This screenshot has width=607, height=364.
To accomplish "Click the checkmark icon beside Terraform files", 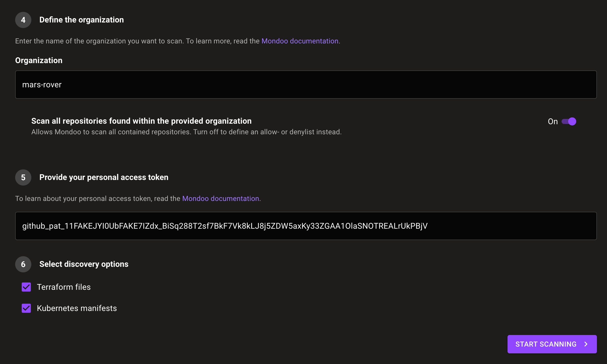I will tap(26, 287).
